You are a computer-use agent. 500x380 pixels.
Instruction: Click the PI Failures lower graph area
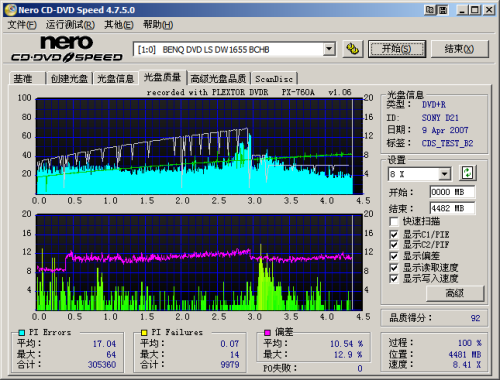pos(199,263)
